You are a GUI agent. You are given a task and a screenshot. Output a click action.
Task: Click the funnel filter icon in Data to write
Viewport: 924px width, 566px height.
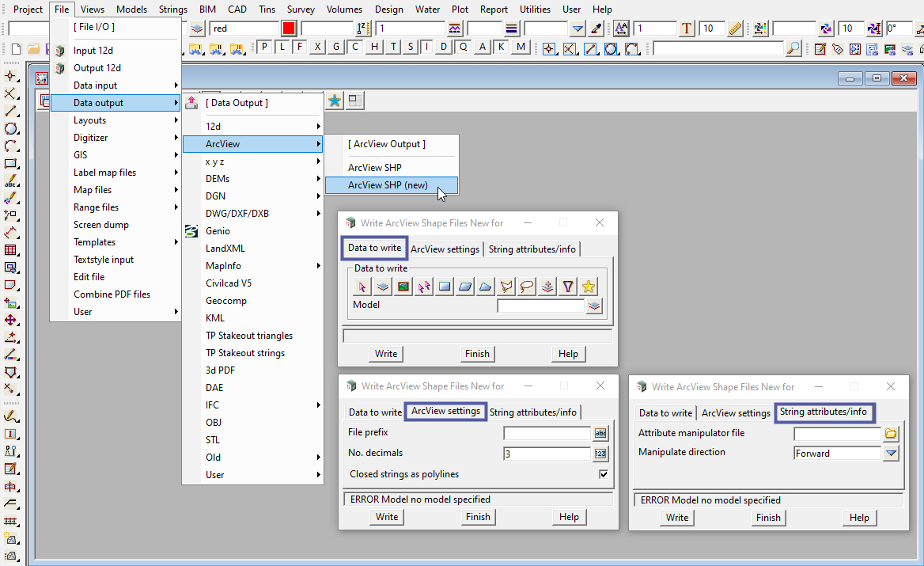point(568,287)
